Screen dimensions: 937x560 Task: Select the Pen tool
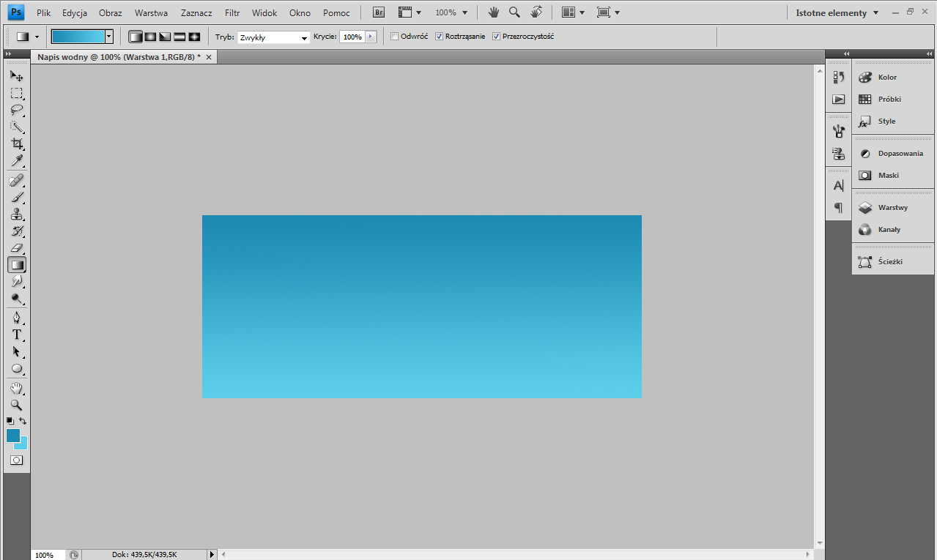pyautogui.click(x=17, y=317)
